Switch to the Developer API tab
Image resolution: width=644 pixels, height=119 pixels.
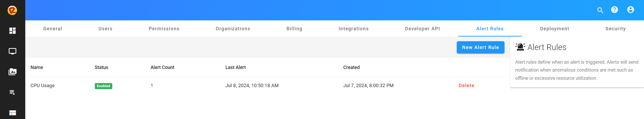pyautogui.click(x=422, y=29)
